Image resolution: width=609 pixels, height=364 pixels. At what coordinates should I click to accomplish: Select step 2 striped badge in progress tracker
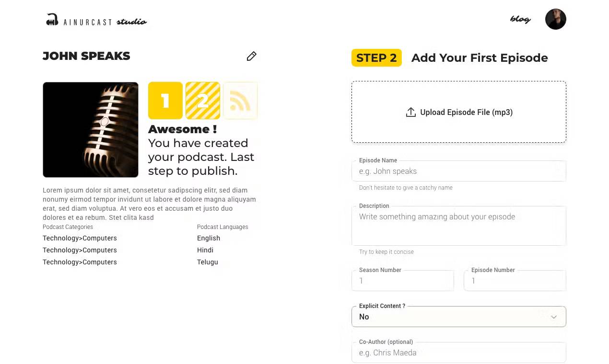click(x=202, y=101)
